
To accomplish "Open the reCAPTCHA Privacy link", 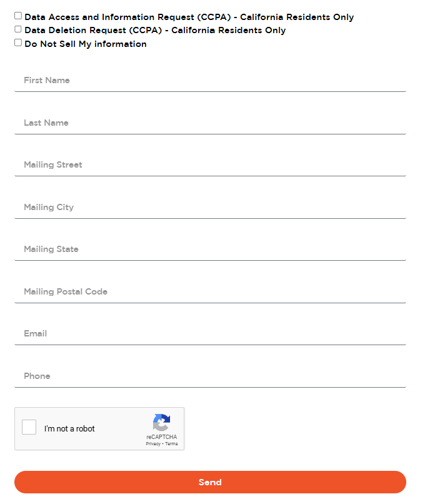I will [153, 443].
